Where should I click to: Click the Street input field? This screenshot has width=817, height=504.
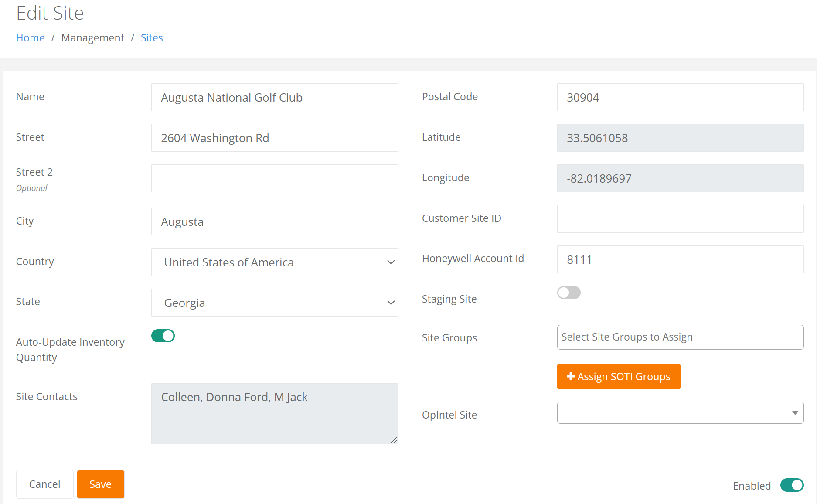(275, 138)
